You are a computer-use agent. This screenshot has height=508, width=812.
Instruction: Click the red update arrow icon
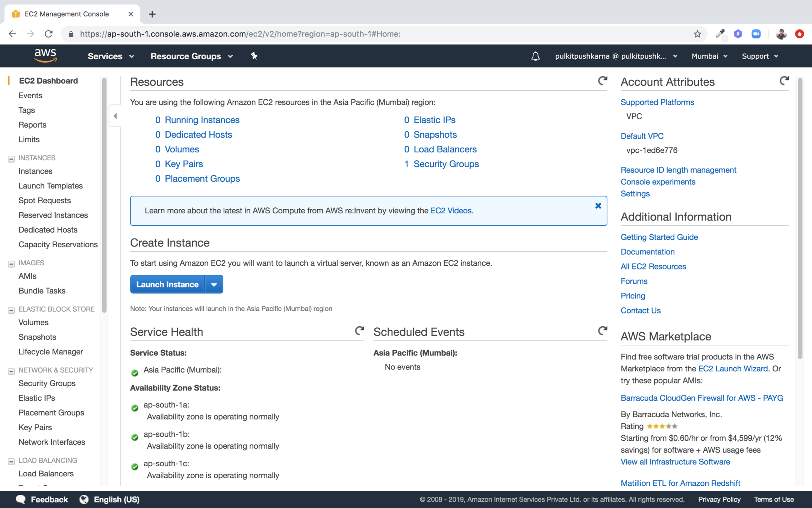click(800, 34)
